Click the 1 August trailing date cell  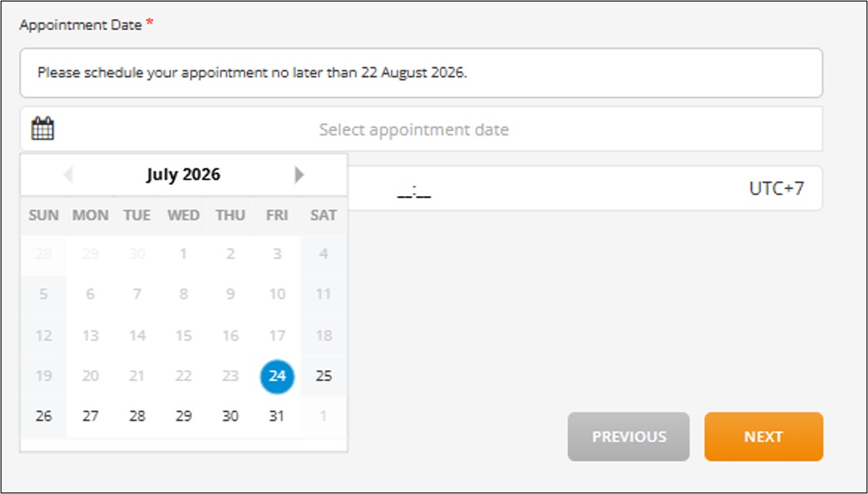[x=324, y=416]
